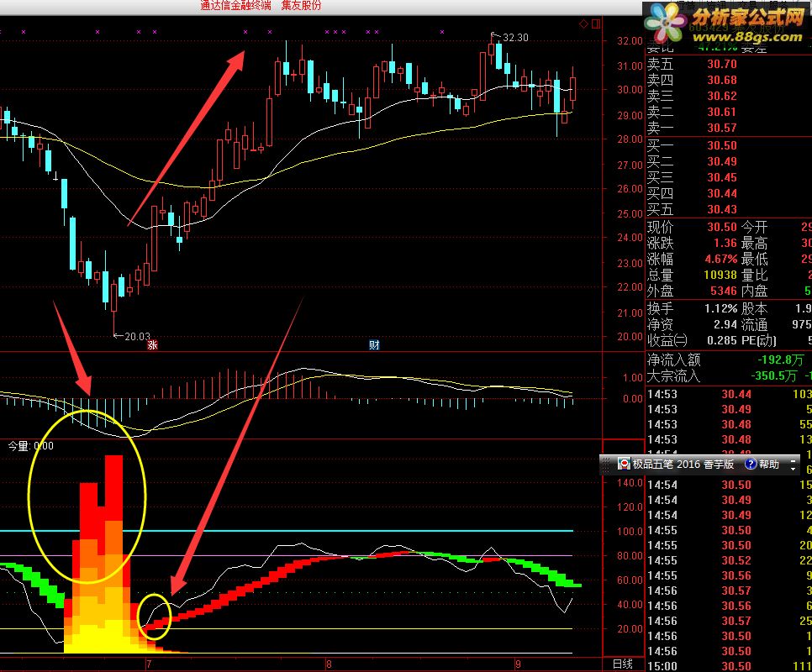Click the red panel-layout rectangle icon

tap(595, 24)
